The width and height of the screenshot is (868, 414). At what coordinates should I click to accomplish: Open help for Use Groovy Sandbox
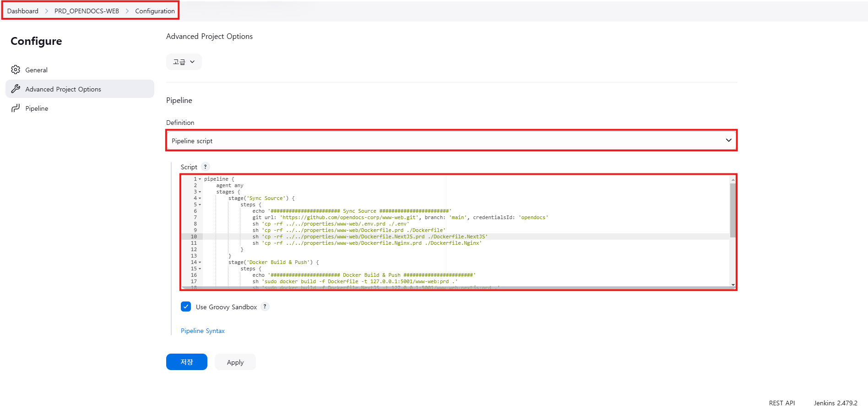click(x=265, y=306)
